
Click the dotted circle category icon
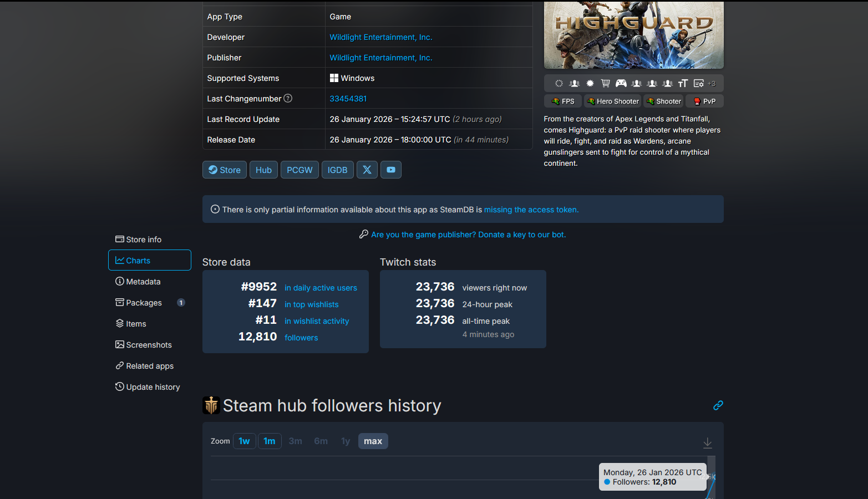pos(559,83)
